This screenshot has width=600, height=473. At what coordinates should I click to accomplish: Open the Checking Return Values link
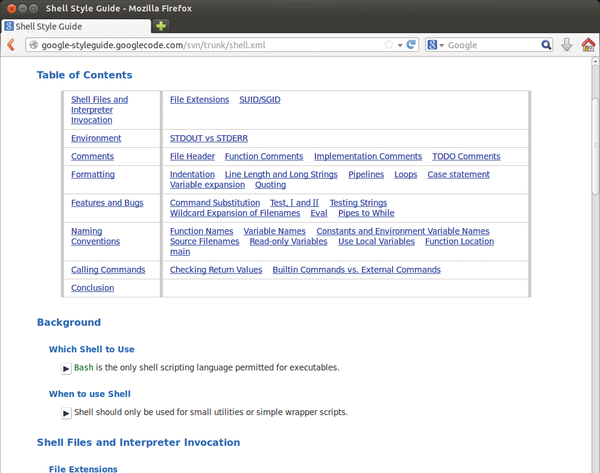tap(216, 269)
